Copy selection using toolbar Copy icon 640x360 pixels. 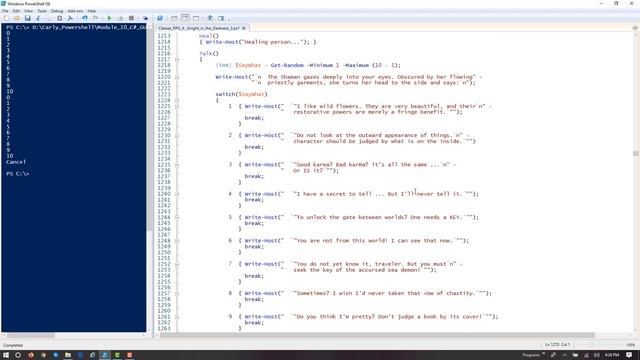[49, 18]
